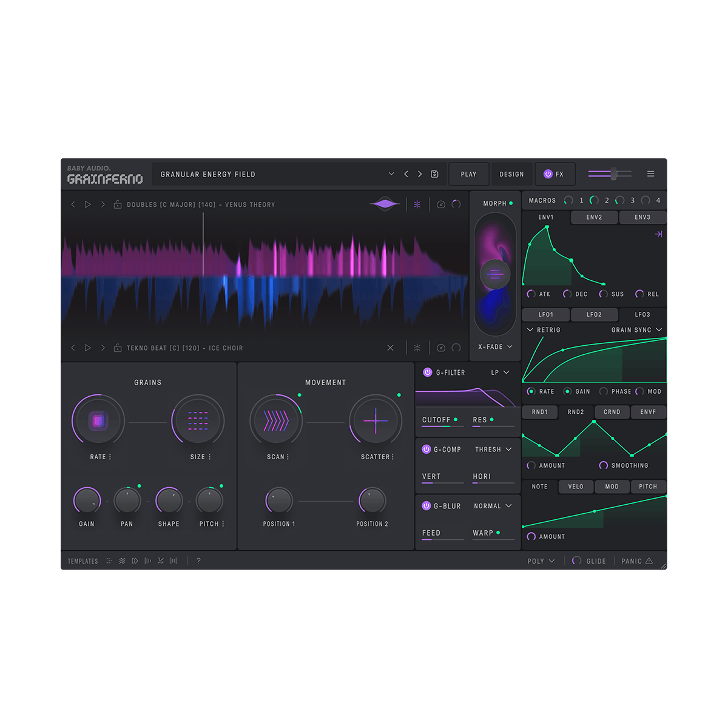Toggle the G-COMP power button

click(x=426, y=450)
